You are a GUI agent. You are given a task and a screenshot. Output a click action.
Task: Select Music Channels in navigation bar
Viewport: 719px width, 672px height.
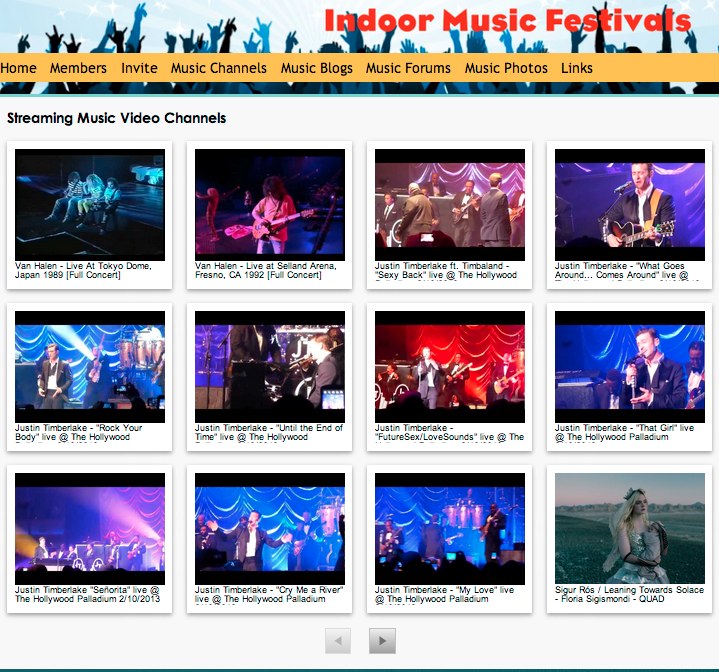pyautogui.click(x=219, y=68)
